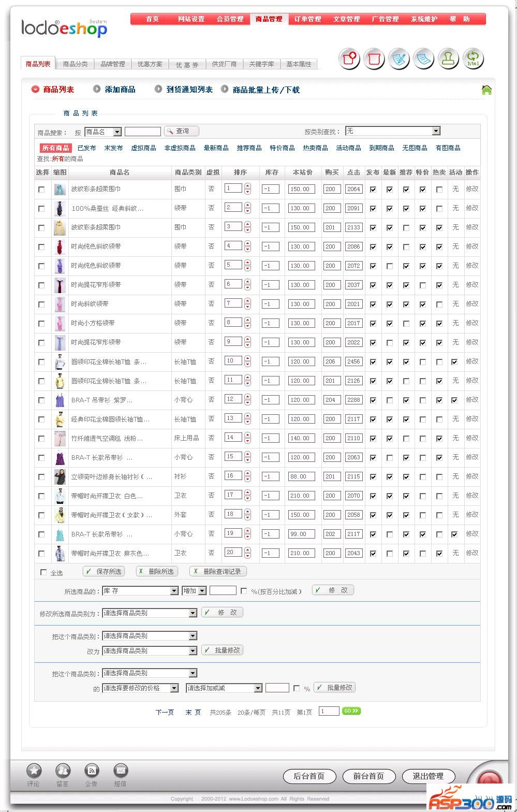
Task: Open 商品名 search-by dropdown
Action: click(x=103, y=132)
